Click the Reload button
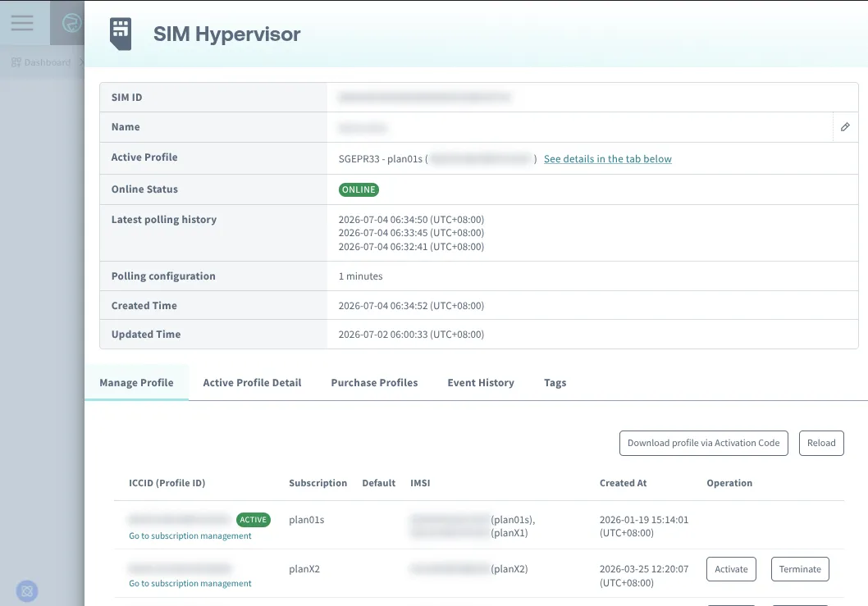The width and height of the screenshot is (868, 606). (x=821, y=443)
